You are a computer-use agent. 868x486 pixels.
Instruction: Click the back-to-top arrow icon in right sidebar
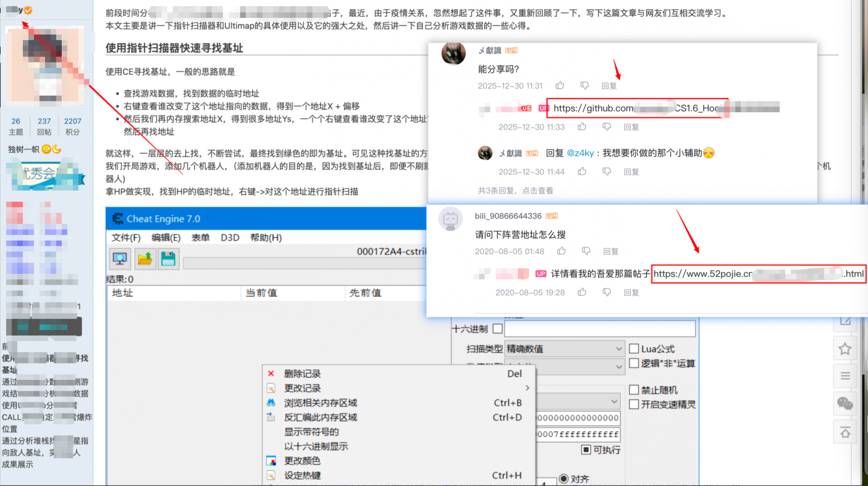coord(845,433)
